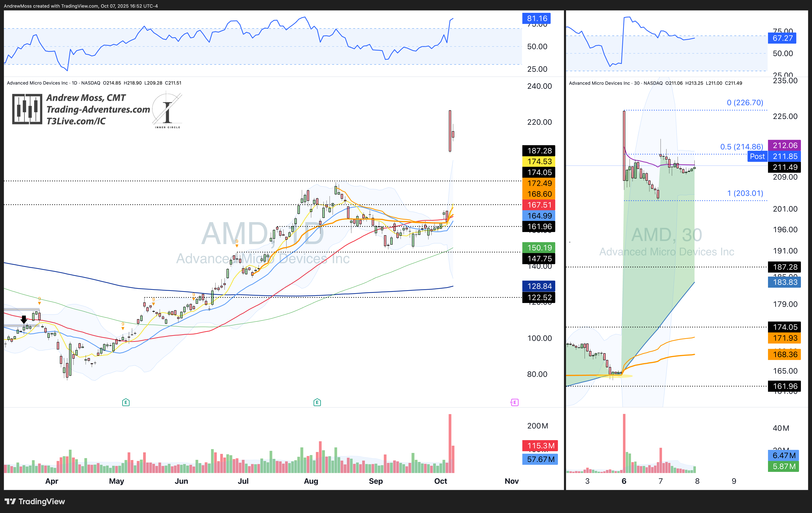
Task: Click the candlestick logo beside Andrew Moss
Action: pyautogui.click(x=27, y=109)
